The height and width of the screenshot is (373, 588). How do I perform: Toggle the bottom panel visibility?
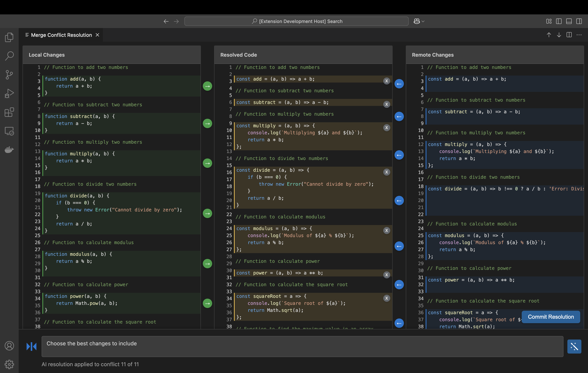pyautogui.click(x=569, y=21)
